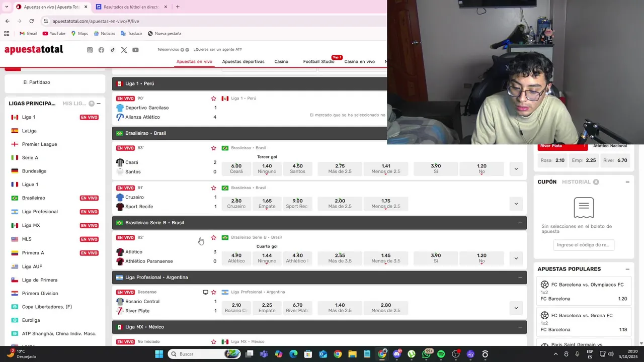The height and width of the screenshot is (362, 644).
Task: Favorite the Deportivo Garcilaso match star
Action: 213,99
